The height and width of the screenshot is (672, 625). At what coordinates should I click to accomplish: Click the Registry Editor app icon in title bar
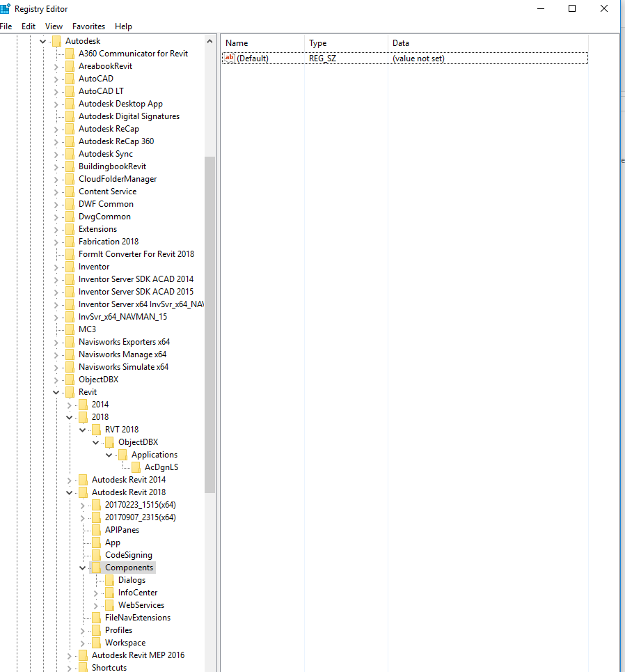tap(5, 8)
